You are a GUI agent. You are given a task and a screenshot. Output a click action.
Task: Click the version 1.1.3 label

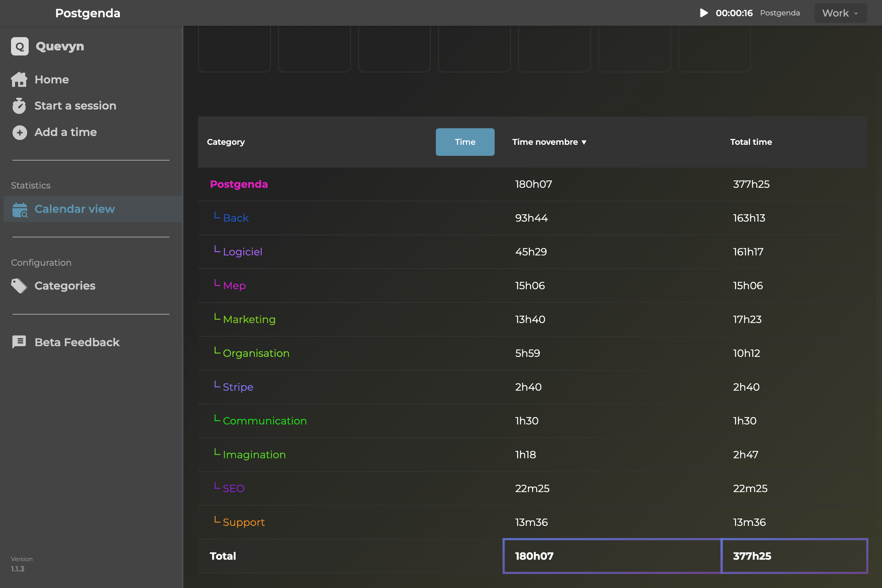pos(18,569)
